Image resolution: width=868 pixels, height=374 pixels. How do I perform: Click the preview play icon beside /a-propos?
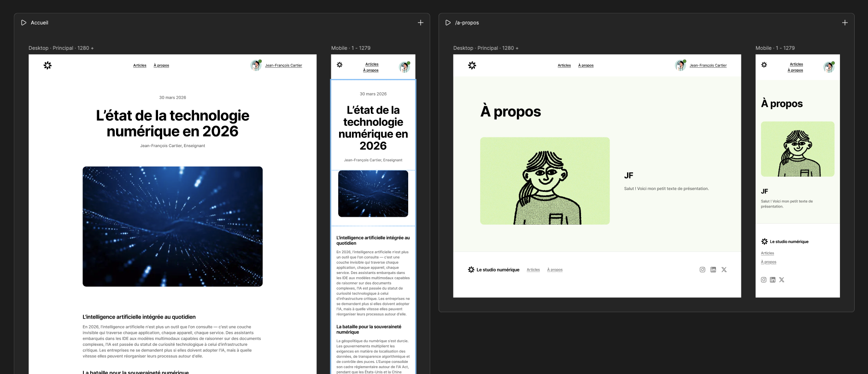coord(448,23)
